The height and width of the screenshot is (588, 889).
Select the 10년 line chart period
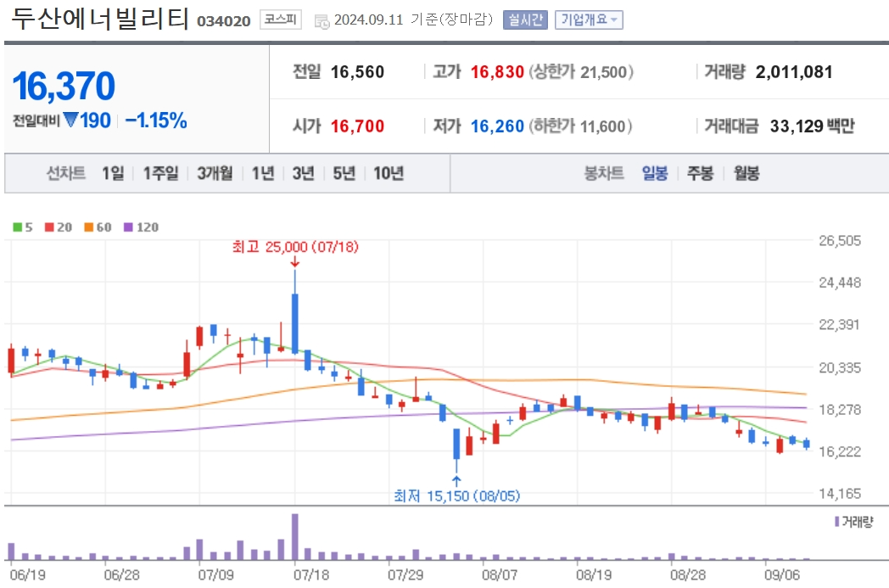pos(389,173)
